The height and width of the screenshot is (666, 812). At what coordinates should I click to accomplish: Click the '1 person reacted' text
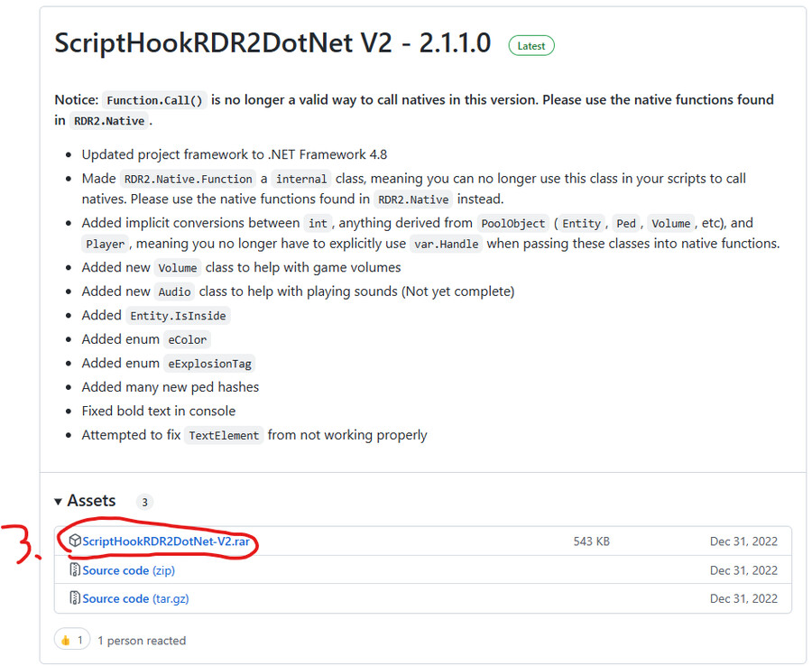(x=142, y=641)
